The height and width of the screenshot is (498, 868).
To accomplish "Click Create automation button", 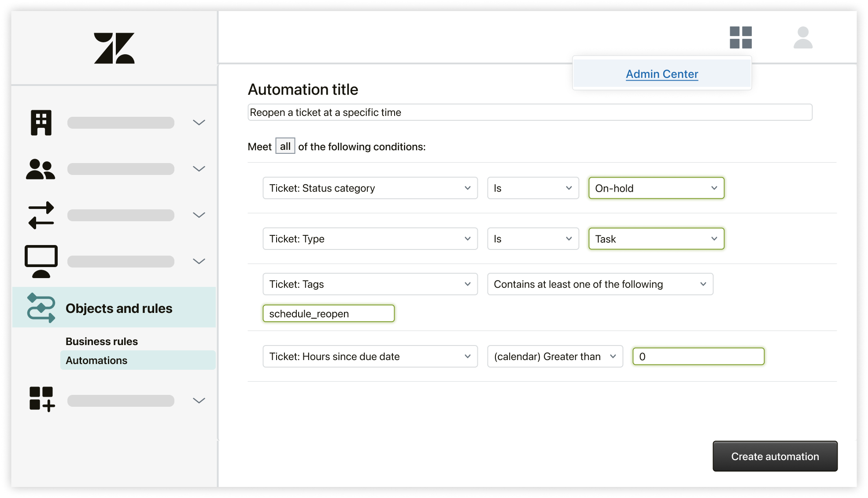I will tap(774, 456).
